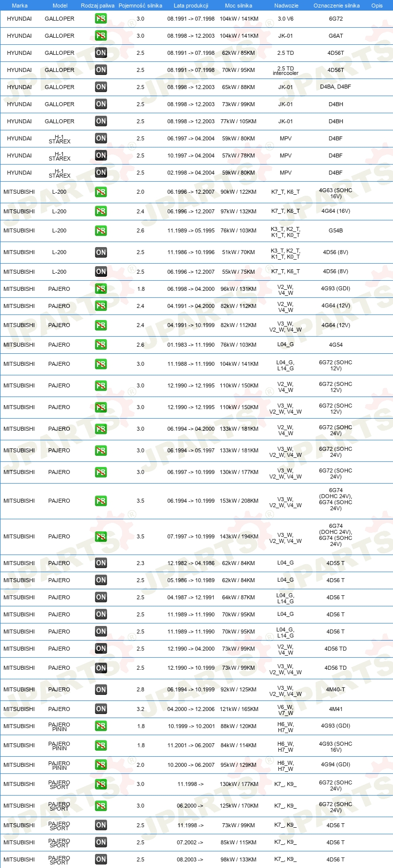Viewport: 393px width, 868px height.
Task: Select the production years 01.1983 -> 11.1990
Action: coord(191,345)
